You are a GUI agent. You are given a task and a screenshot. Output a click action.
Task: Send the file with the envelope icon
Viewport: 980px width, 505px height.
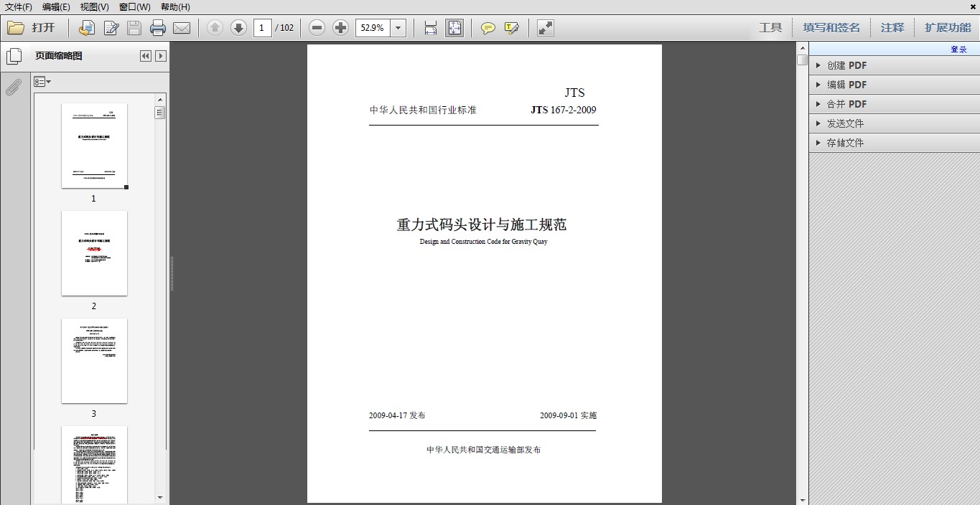click(182, 28)
